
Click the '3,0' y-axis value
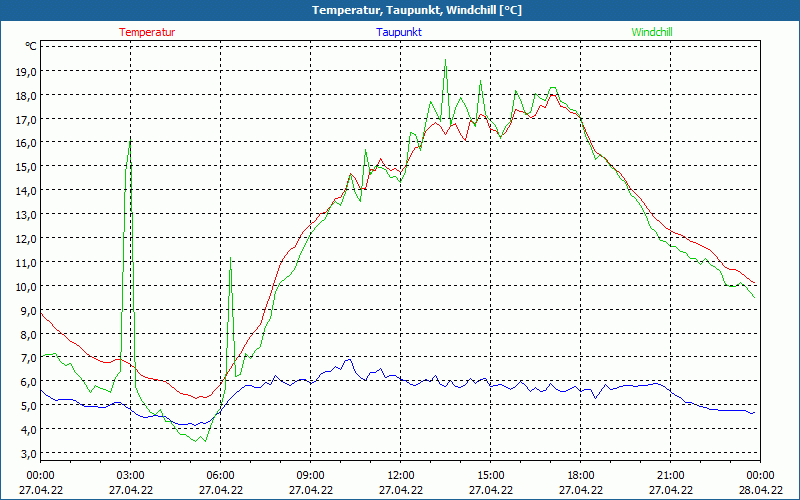29,454
